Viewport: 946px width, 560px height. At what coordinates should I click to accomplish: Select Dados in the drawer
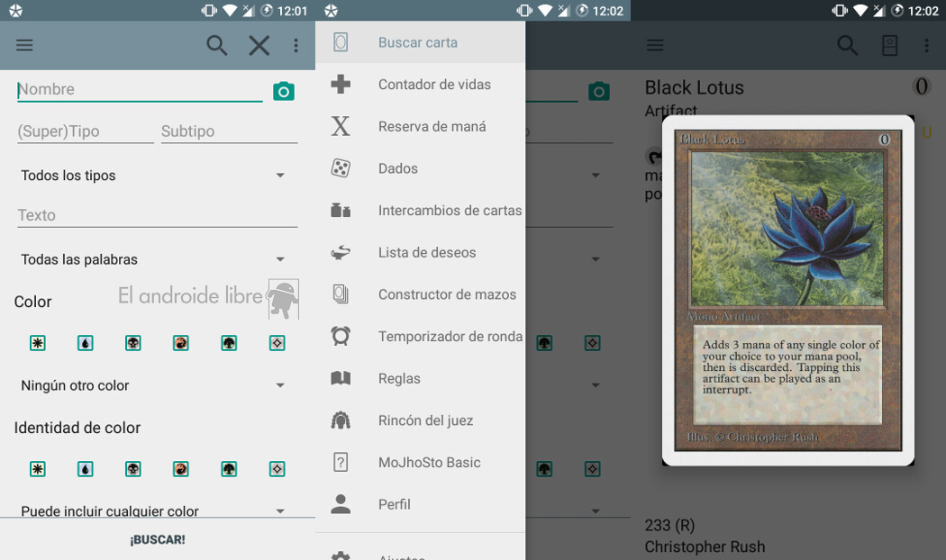coord(421,168)
